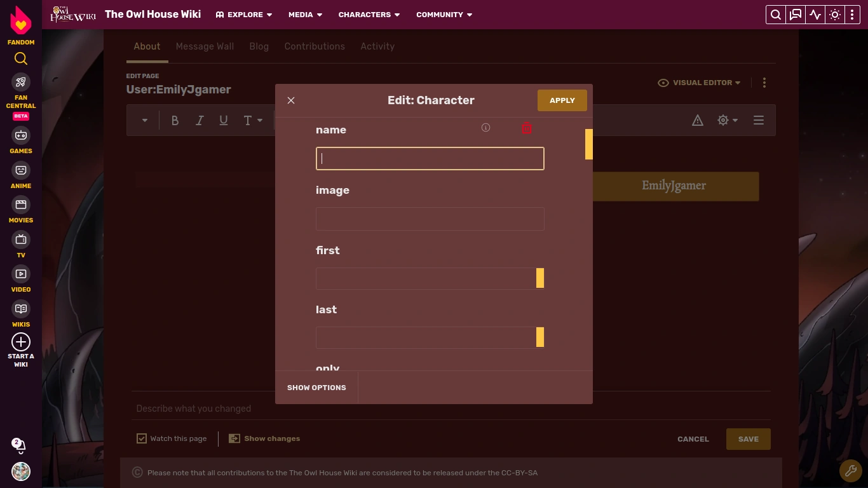Viewport: 868px width, 488px height.
Task: Delete the Character template with the trash icon
Action: (526, 128)
